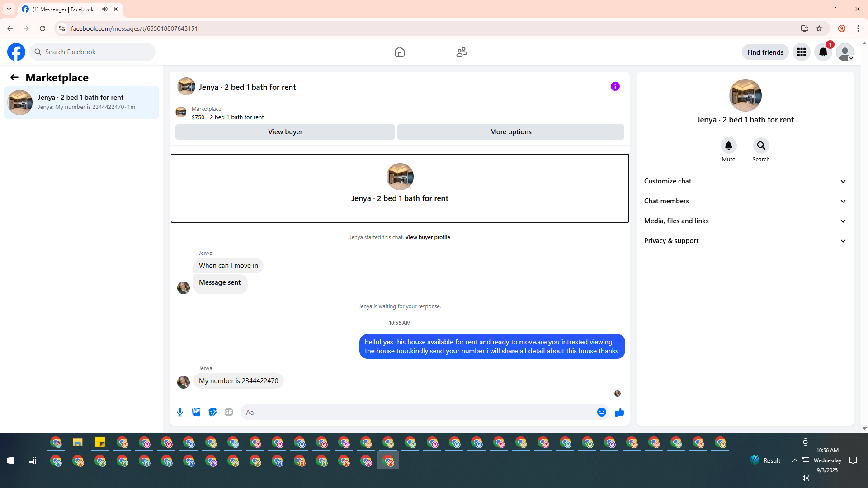Click the "When can I move in" message
The image size is (868, 488).
click(228, 266)
